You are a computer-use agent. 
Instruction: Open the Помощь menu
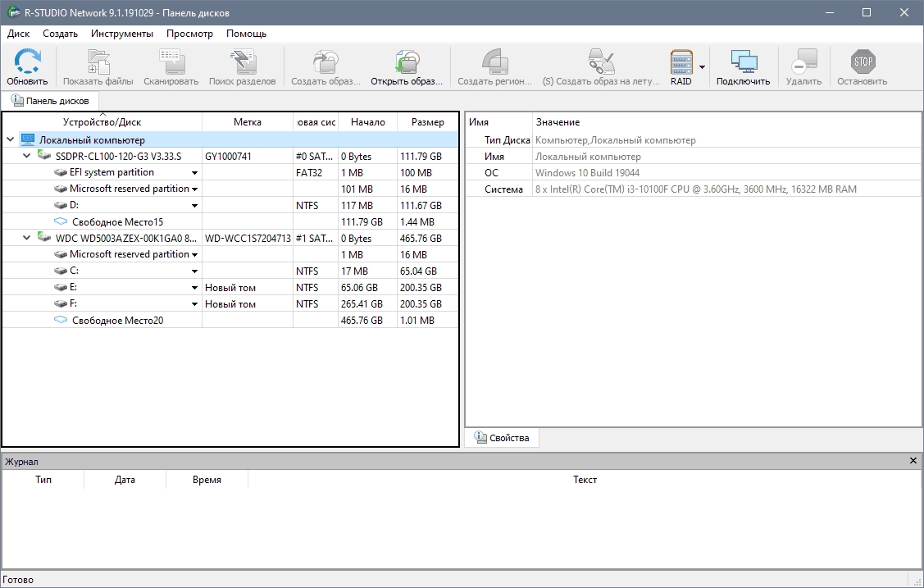(x=246, y=34)
